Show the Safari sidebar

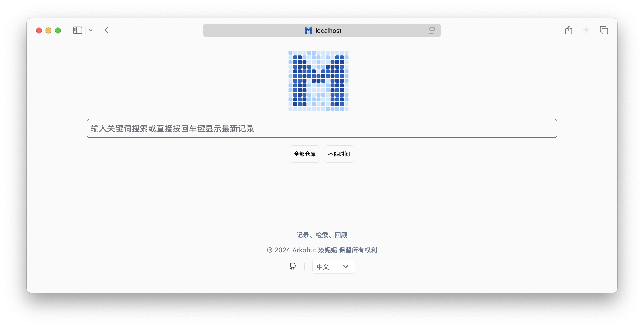78,30
